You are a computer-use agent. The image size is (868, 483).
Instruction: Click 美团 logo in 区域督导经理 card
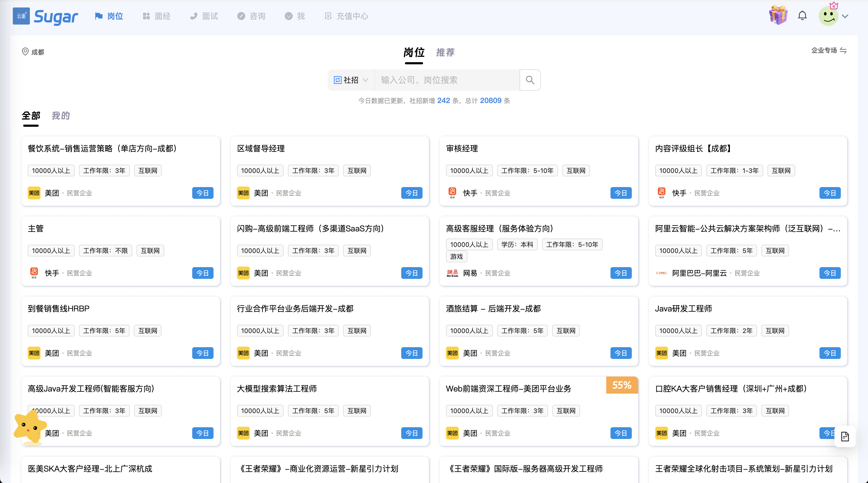(x=243, y=193)
